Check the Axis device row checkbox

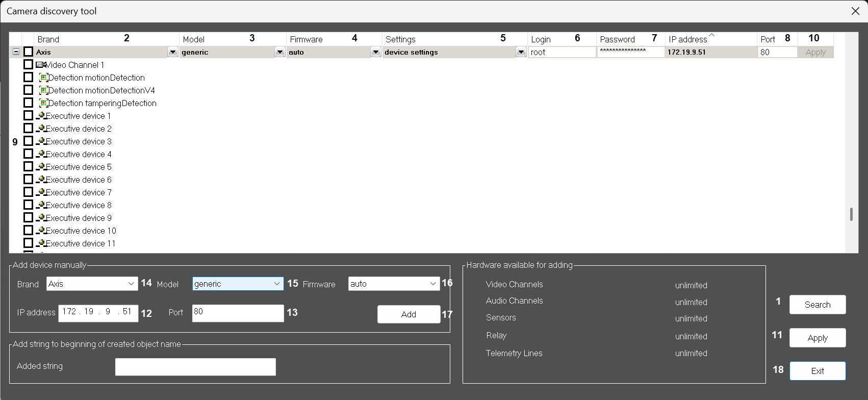click(x=29, y=52)
